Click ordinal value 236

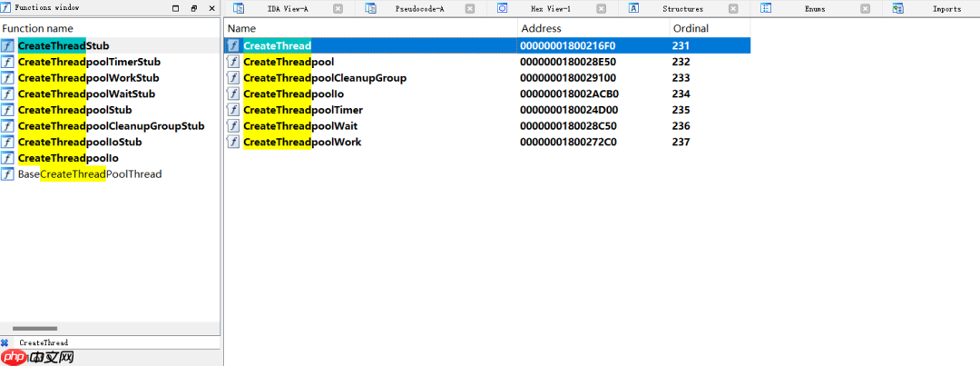(681, 125)
